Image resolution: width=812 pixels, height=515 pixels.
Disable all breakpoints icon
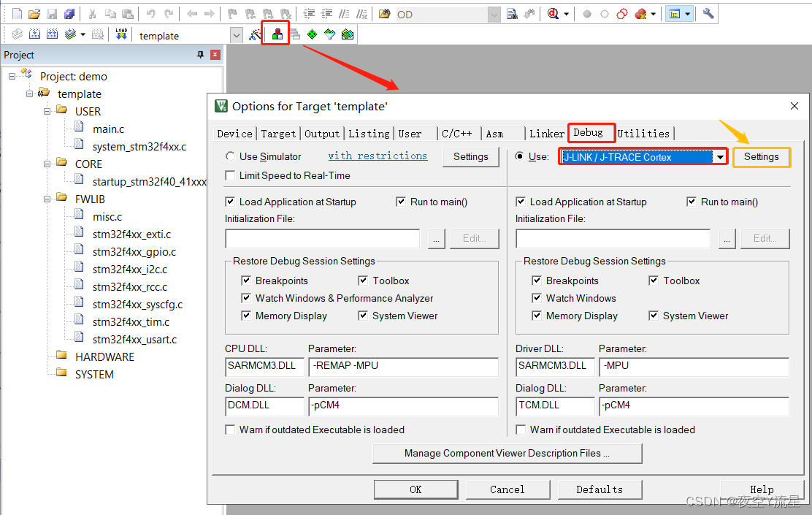(622, 14)
